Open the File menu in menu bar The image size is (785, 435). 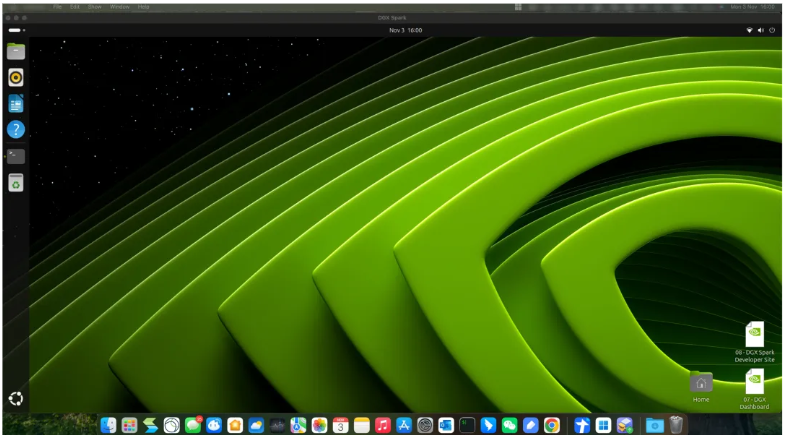click(57, 6)
